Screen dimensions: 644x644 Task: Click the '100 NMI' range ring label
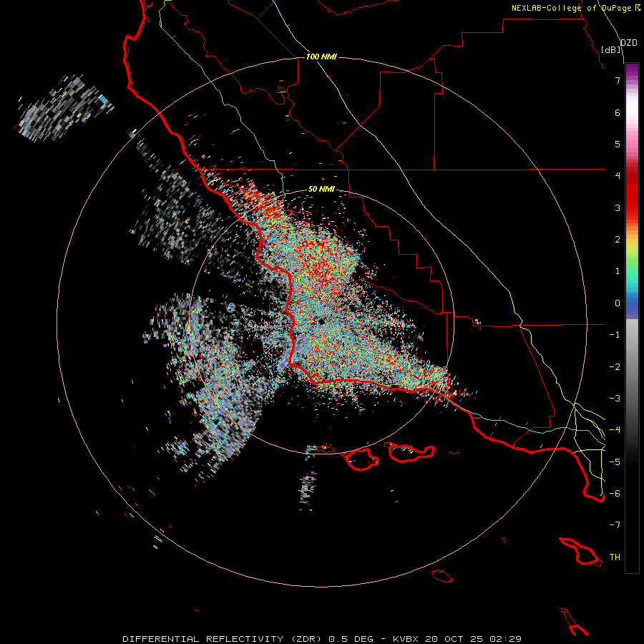(x=321, y=57)
